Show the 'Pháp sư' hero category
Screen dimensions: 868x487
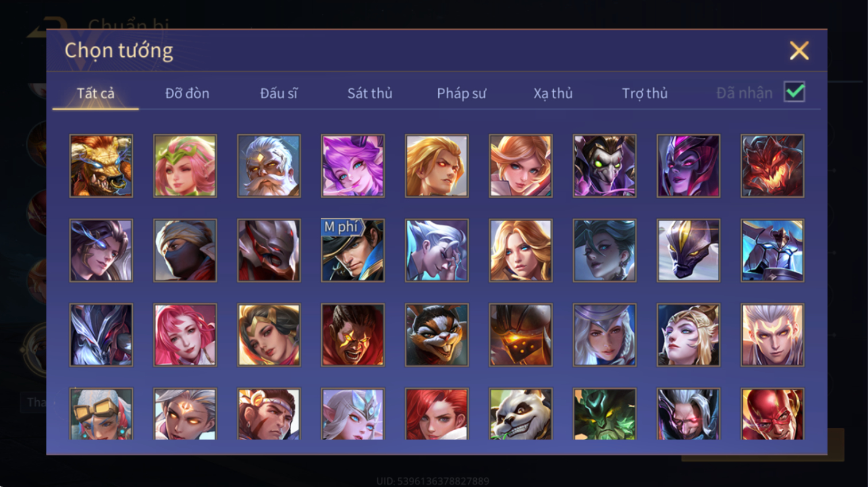click(x=461, y=93)
